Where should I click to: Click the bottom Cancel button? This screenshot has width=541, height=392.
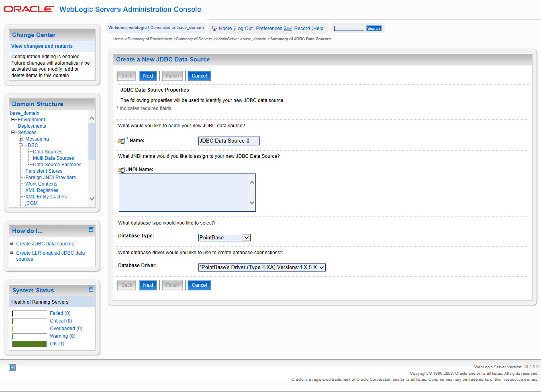point(199,285)
